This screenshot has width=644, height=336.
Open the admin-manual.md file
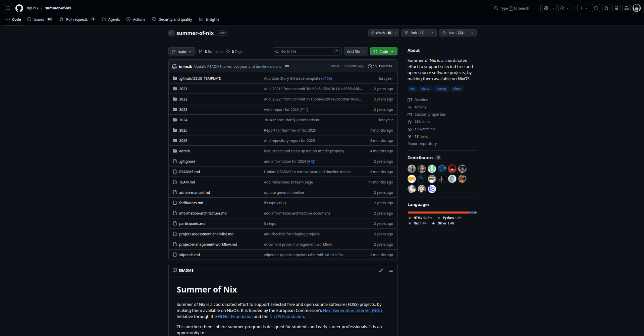click(195, 193)
